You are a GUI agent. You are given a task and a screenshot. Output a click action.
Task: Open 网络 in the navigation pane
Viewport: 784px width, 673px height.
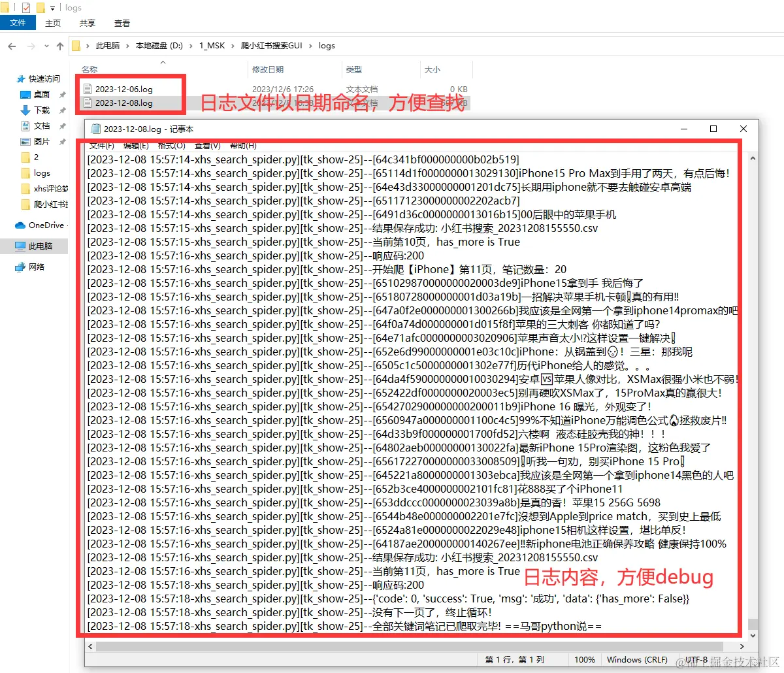(x=37, y=267)
